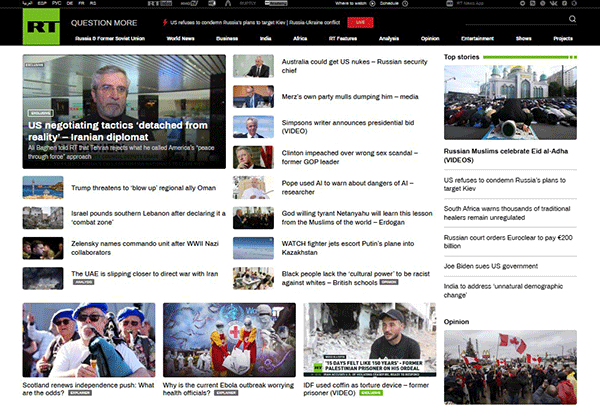
Task: Open the Iranian diplomat lead story headline
Action: click(118, 131)
